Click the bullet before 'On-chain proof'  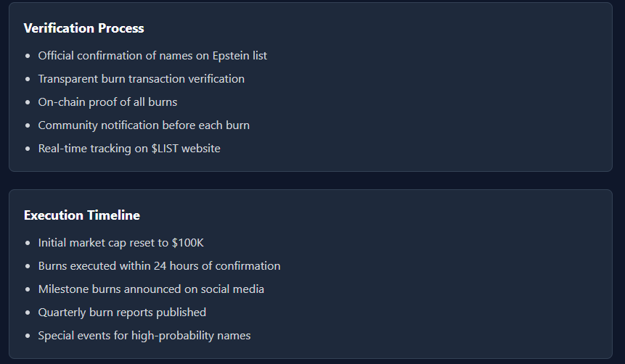(28, 102)
